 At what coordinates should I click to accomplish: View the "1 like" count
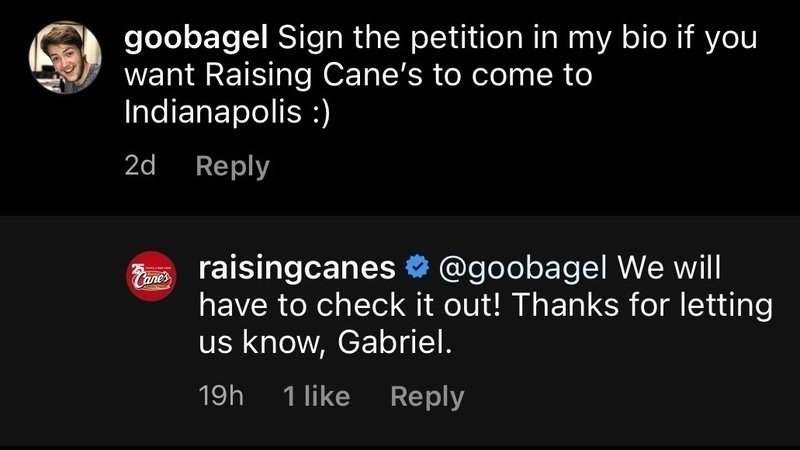pos(317,396)
